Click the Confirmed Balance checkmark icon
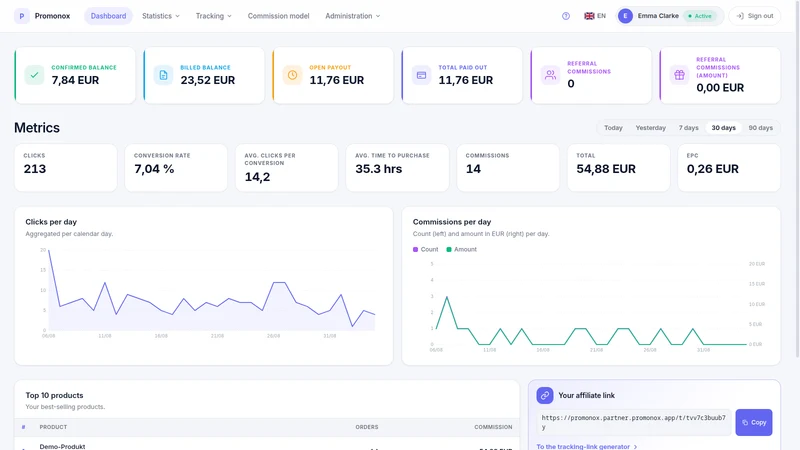 click(x=34, y=75)
